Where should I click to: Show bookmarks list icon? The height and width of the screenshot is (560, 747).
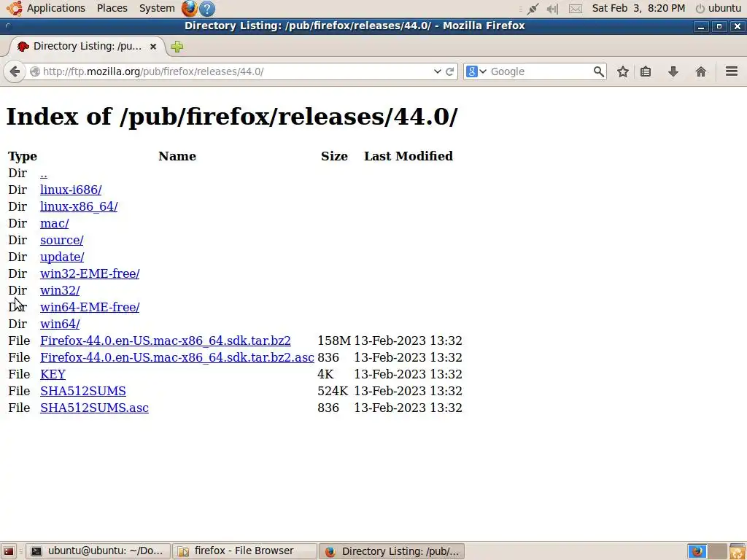pyautogui.click(x=646, y=71)
